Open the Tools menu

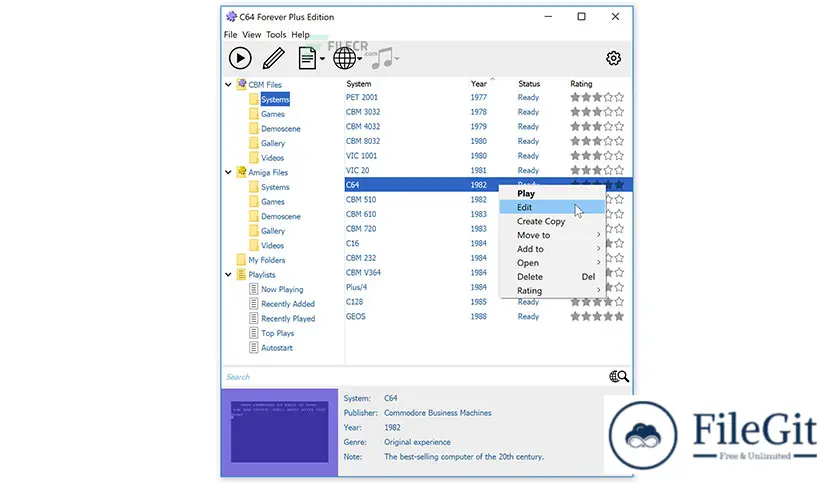click(276, 35)
